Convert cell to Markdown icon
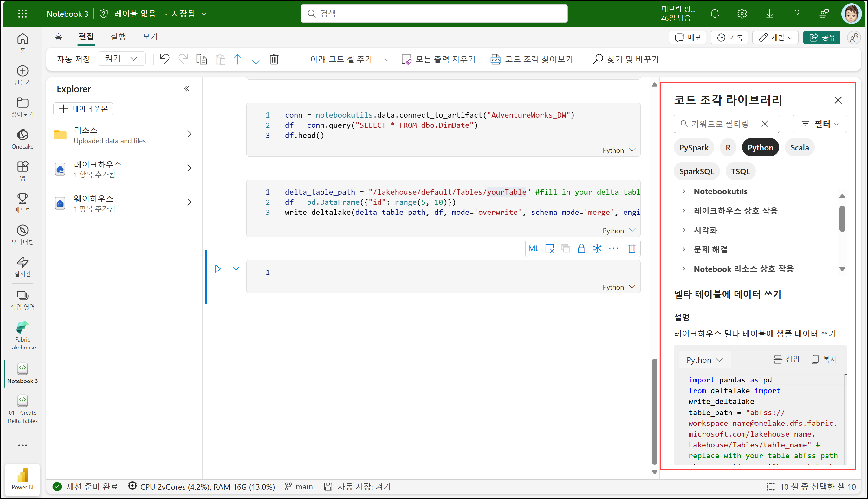Image resolution: width=868 pixels, height=499 pixels. [x=533, y=248]
